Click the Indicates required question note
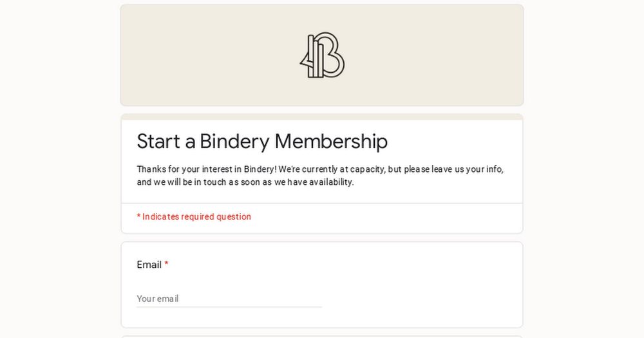 [x=196, y=217]
